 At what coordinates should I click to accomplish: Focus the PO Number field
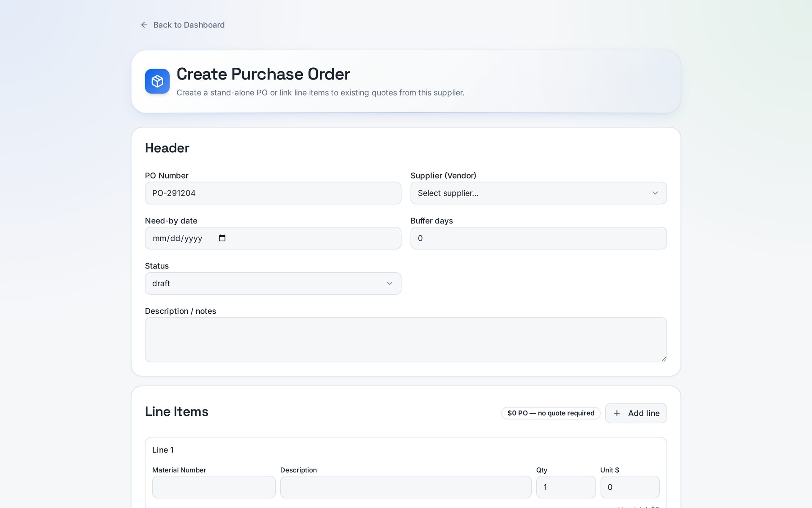coord(273,193)
